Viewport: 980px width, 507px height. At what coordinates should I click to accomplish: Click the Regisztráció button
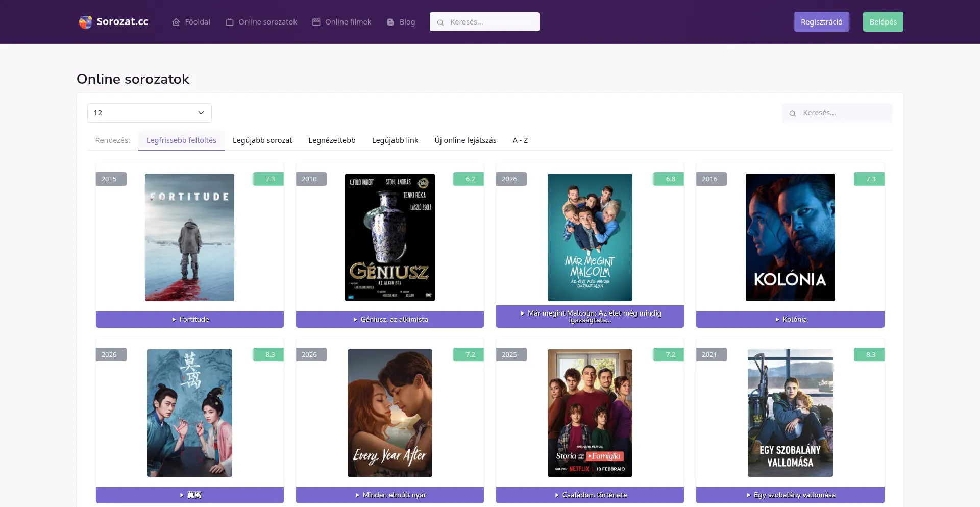coord(822,22)
